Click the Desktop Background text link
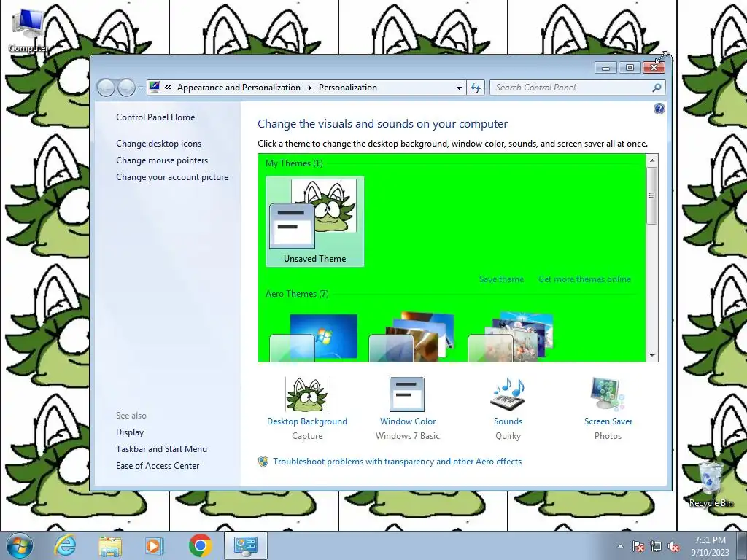This screenshot has height=560, width=747. click(x=307, y=421)
